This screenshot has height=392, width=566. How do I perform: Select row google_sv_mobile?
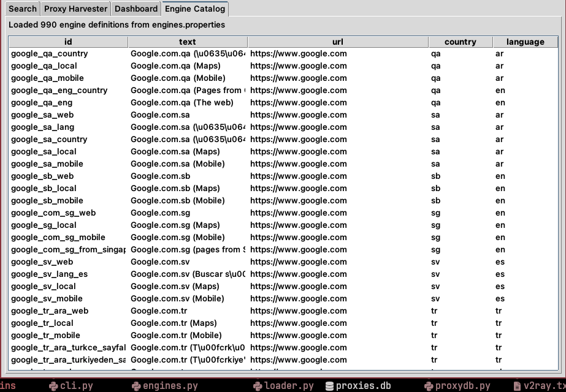tap(283, 299)
